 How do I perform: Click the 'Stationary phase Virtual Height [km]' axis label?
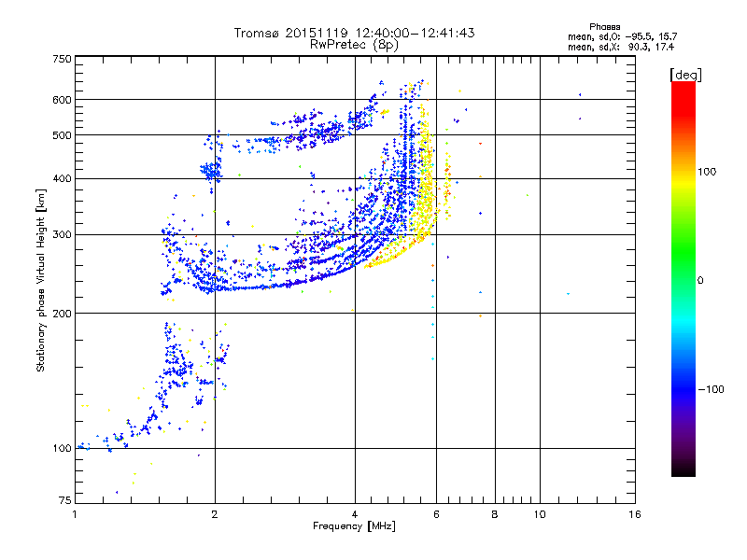[x=41, y=280]
